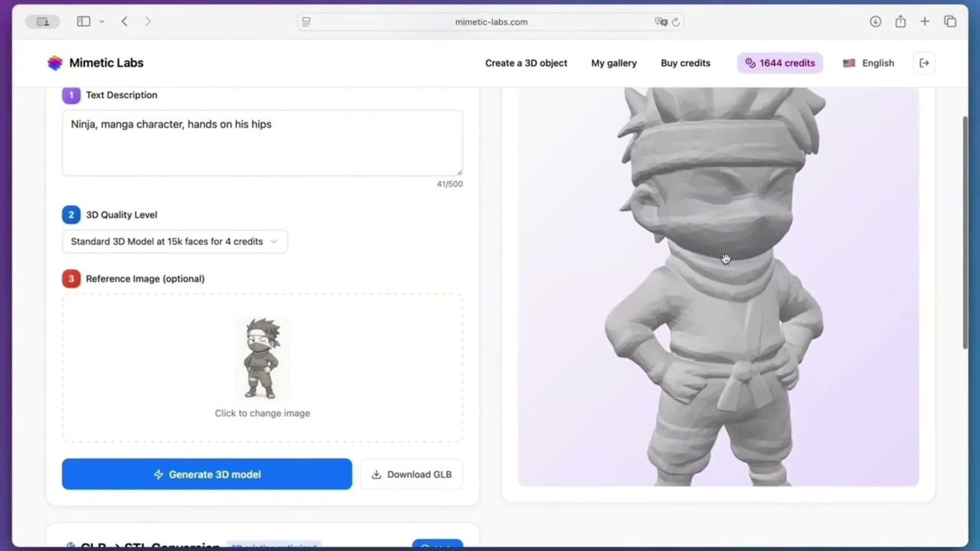Click the 41/500 character counter
This screenshot has width=980, height=551.
(x=449, y=184)
